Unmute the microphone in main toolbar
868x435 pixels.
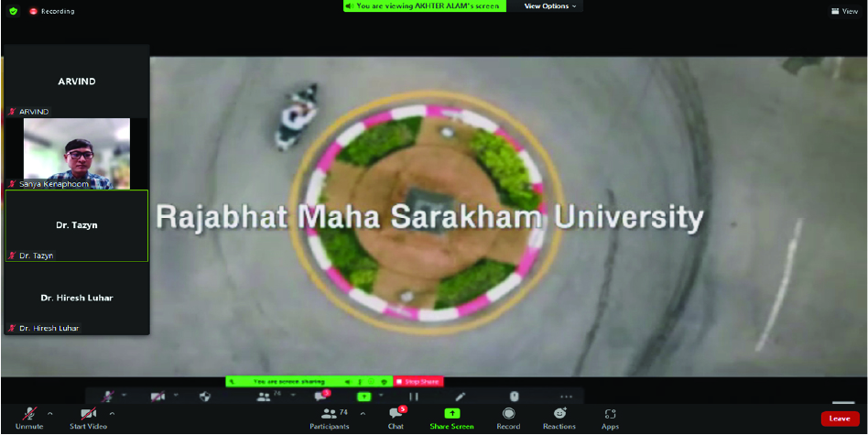(x=29, y=419)
